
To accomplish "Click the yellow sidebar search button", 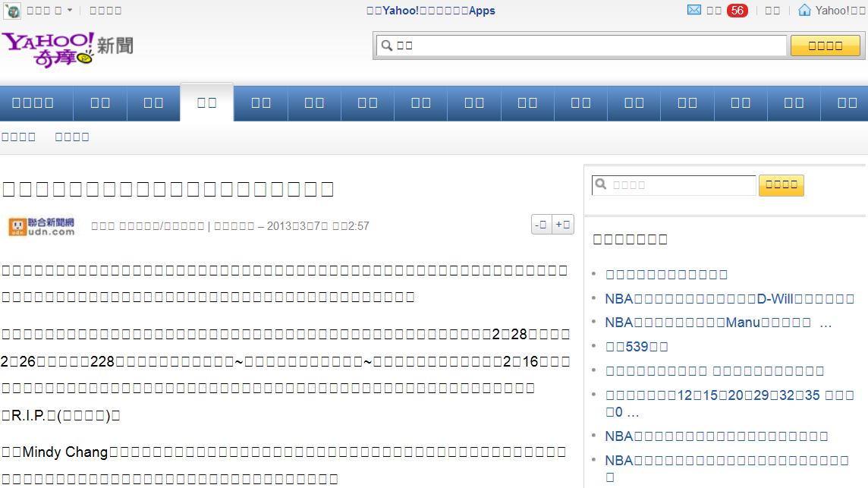I will click(x=781, y=185).
